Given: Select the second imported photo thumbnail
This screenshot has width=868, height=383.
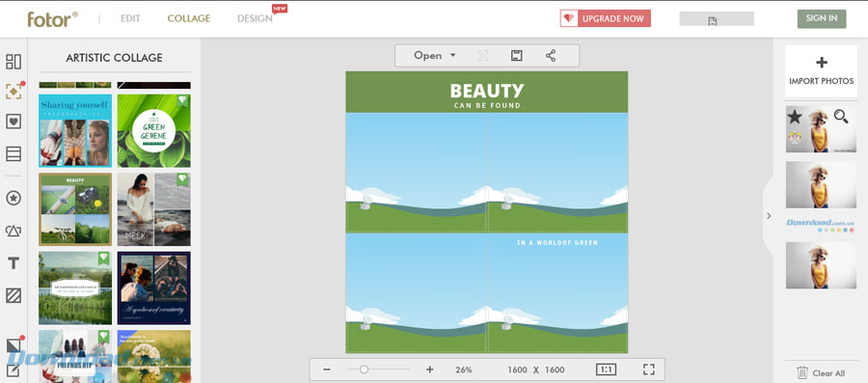Looking at the screenshot, I should pos(821,185).
